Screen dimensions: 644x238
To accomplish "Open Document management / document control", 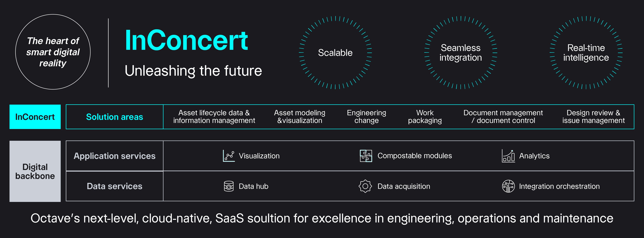I will point(503,117).
